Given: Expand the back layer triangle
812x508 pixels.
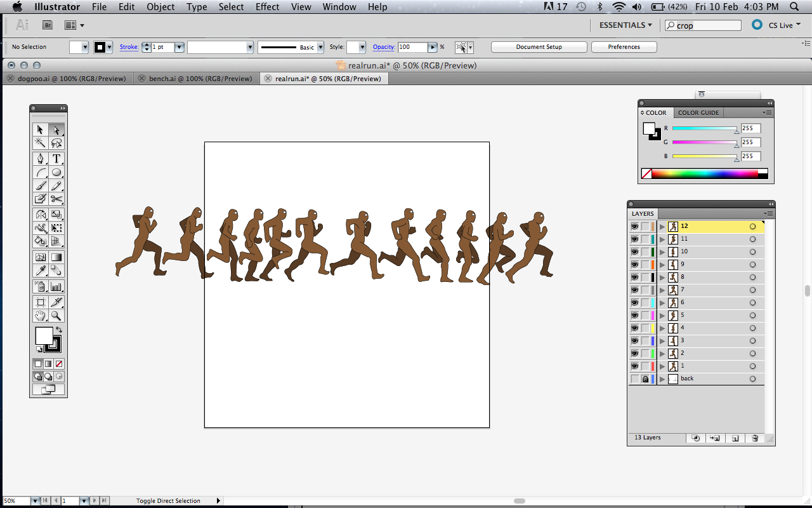Looking at the screenshot, I should 662,379.
